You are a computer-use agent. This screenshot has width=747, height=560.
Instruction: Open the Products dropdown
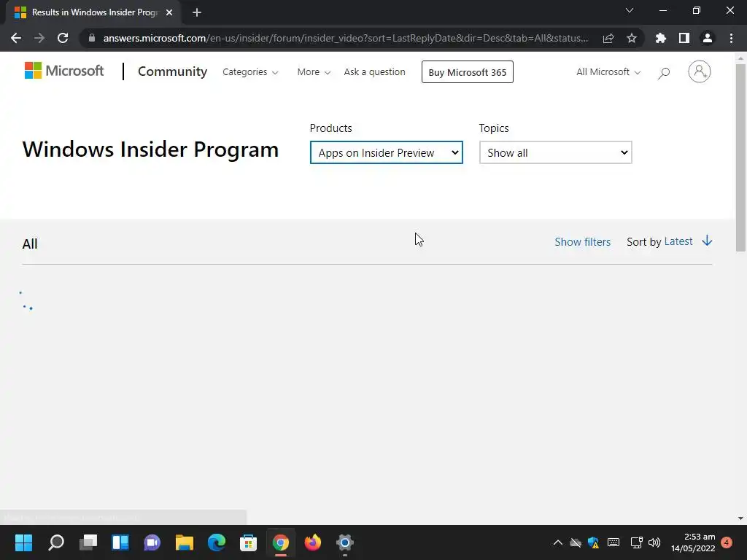pos(387,152)
